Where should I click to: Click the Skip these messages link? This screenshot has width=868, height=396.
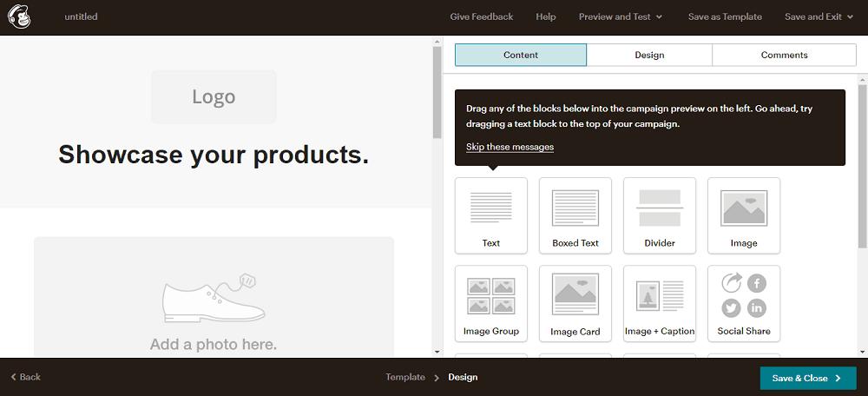510,147
